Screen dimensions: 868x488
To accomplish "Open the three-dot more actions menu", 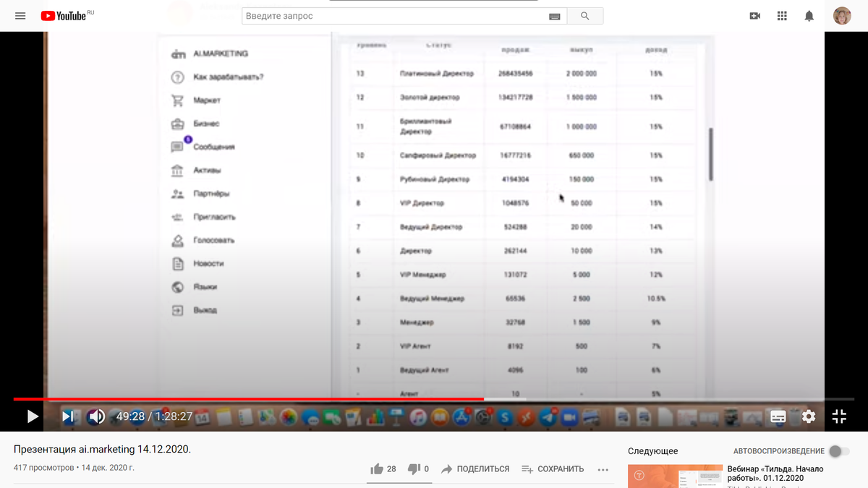I will click(x=603, y=469).
